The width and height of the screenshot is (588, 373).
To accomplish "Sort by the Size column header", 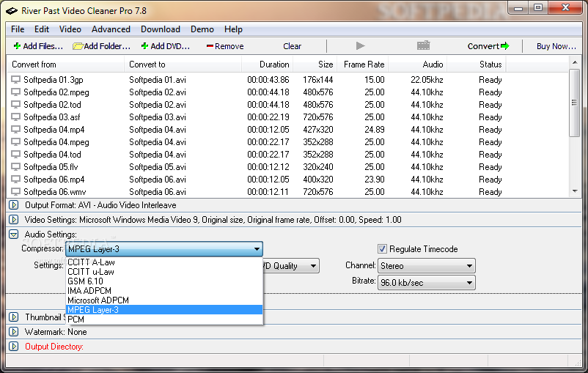I will [x=315, y=64].
